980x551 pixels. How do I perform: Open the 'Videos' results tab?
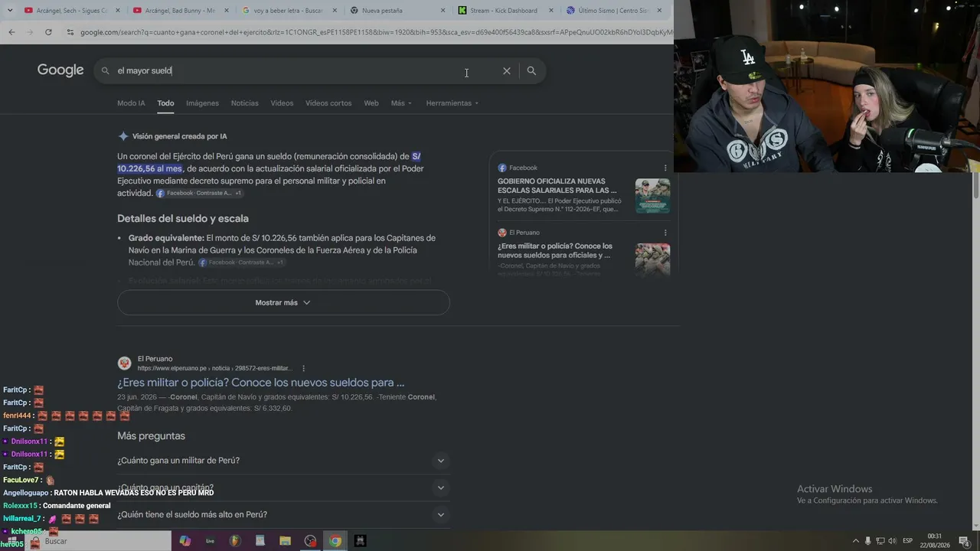282,103
